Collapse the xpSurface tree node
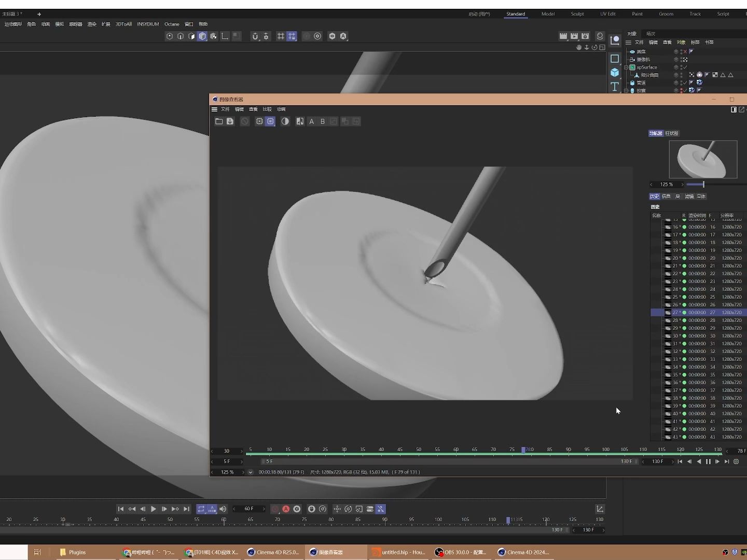 click(x=626, y=67)
